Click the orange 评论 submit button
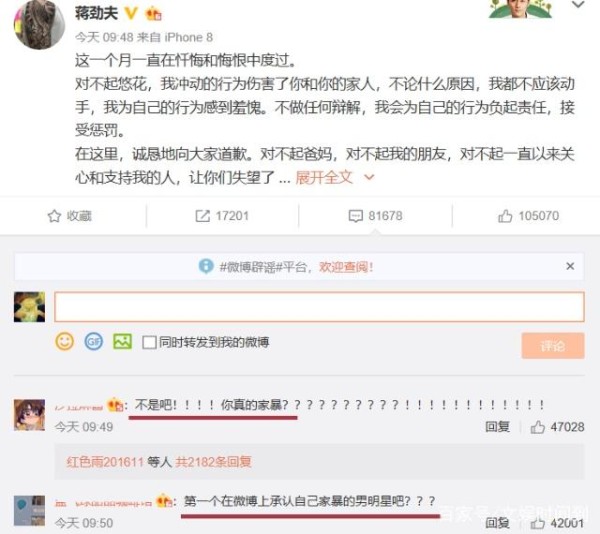 point(553,345)
